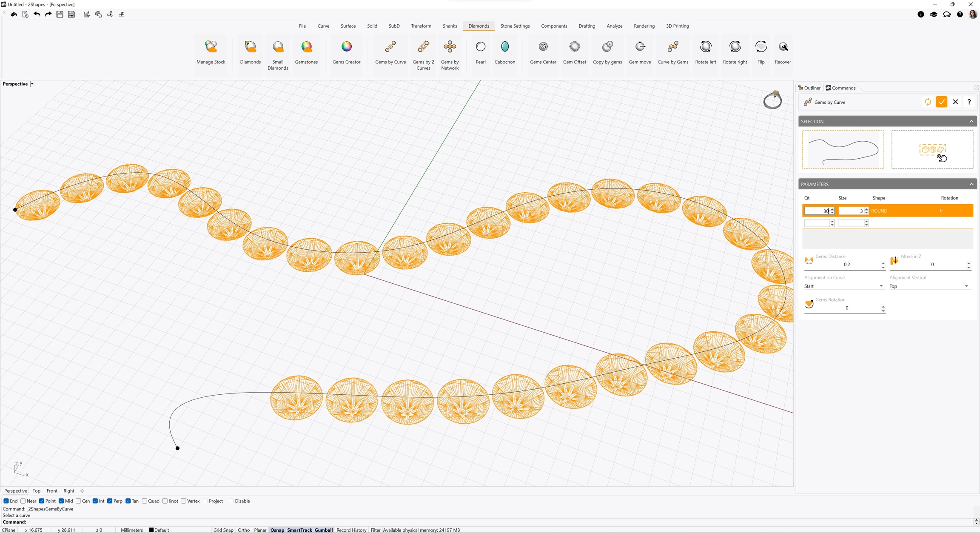This screenshot has width=980, height=533.
Task: Click the curve selection thumbnail
Action: 843,150
